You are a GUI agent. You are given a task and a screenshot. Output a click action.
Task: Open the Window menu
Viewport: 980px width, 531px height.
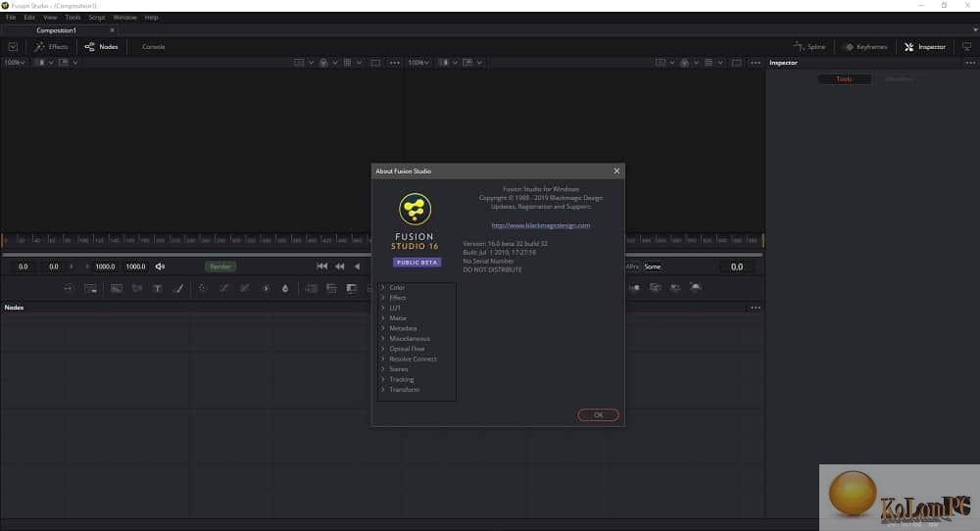125,18
